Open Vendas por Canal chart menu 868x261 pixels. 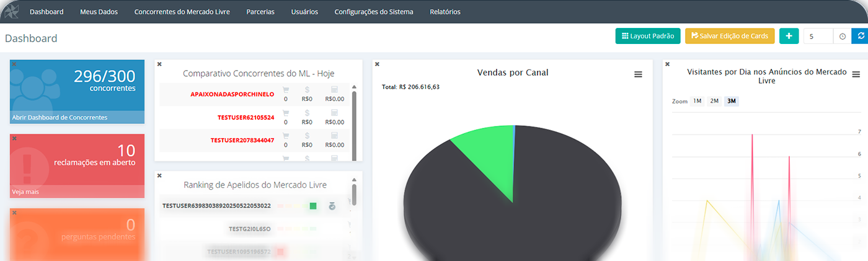click(x=638, y=74)
